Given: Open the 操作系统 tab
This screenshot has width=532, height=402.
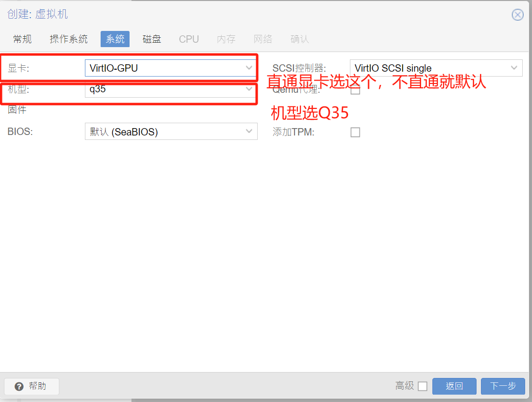Looking at the screenshot, I should (69, 39).
